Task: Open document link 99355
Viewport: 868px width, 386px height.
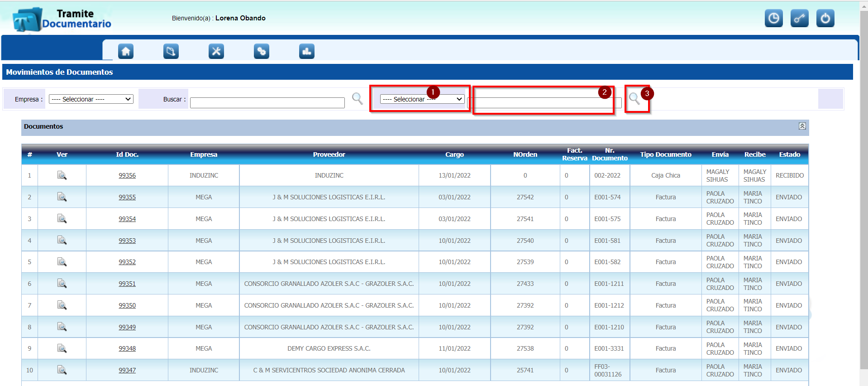Action: click(x=127, y=197)
